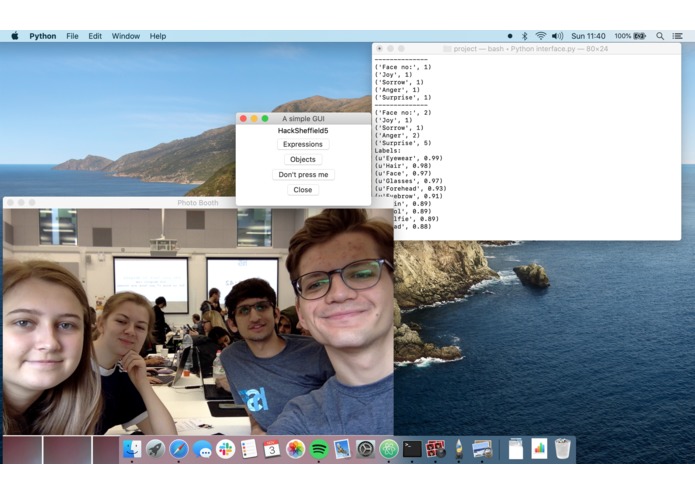Click the Close button in the simple GUI
695x494 pixels.
303,190
